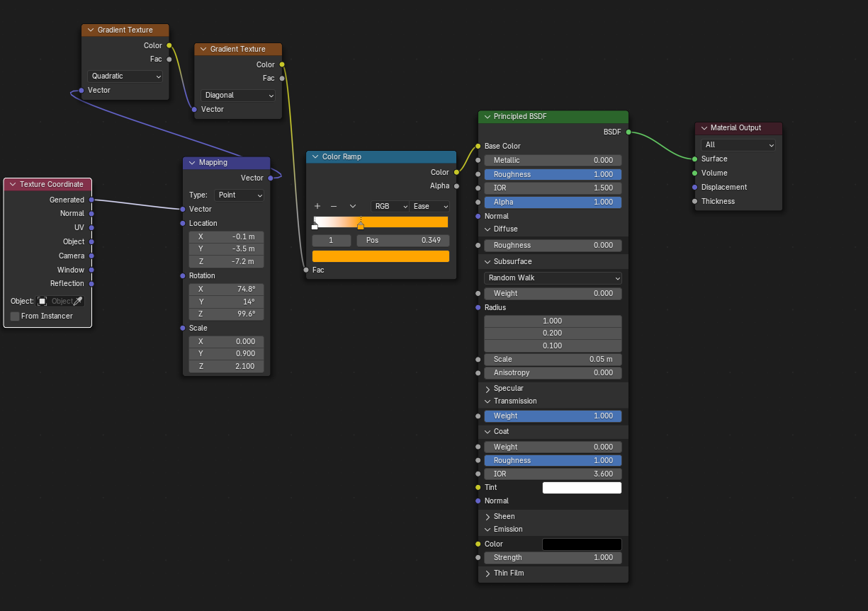Click the Subsurface Scale 0.05 m field
Screen dimensions: 868x611
click(553, 359)
